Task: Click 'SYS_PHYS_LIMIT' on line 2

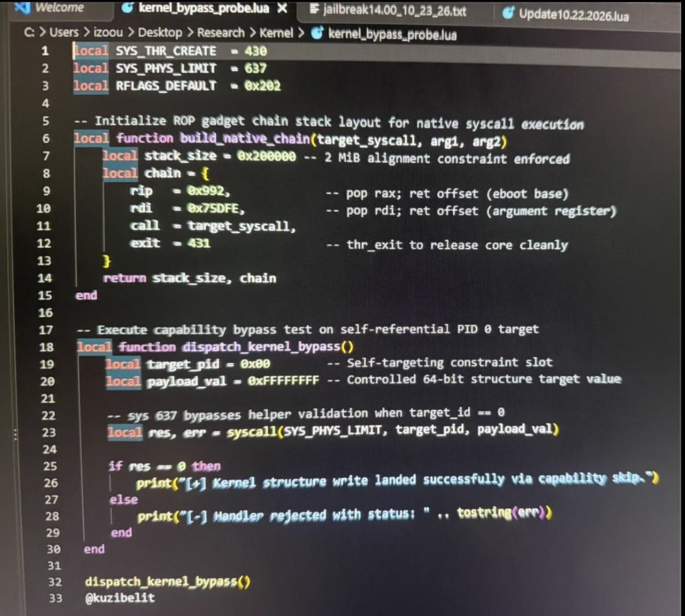Action: click(166, 68)
